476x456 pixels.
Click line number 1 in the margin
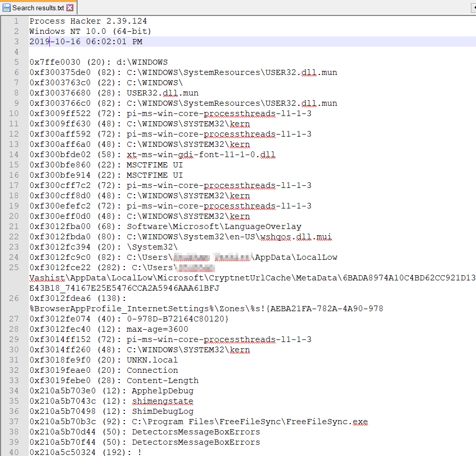pyautogui.click(x=16, y=21)
